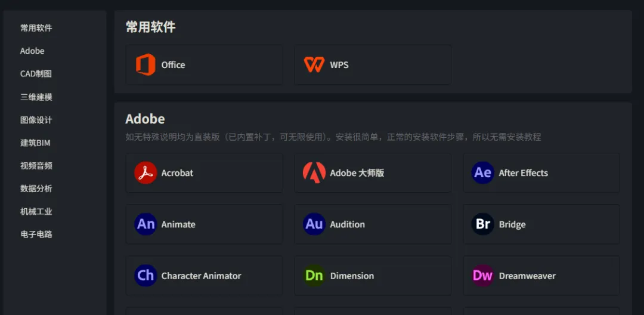Click the Adobe 大师版 logo icon
The image size is (644, 315).
pyautogui.click(x=314, y=173)
